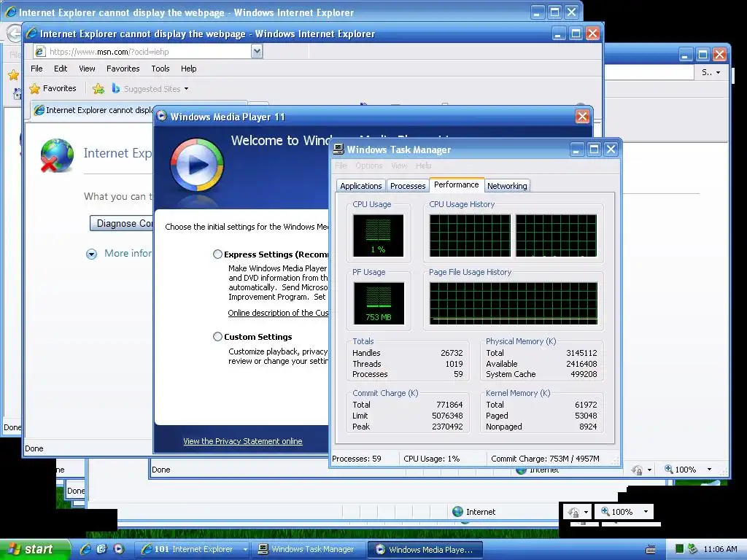Open Internet Explorer's Favorites menu
The height and width of the screenshot is (560, 747).
pyautogui.click(x=123, y=69)
